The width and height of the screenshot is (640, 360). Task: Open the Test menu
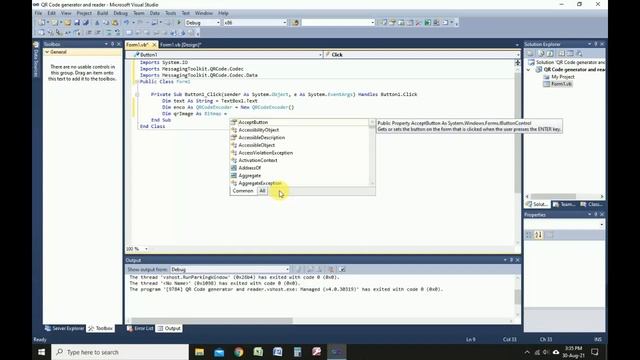(x=186, y=13)
